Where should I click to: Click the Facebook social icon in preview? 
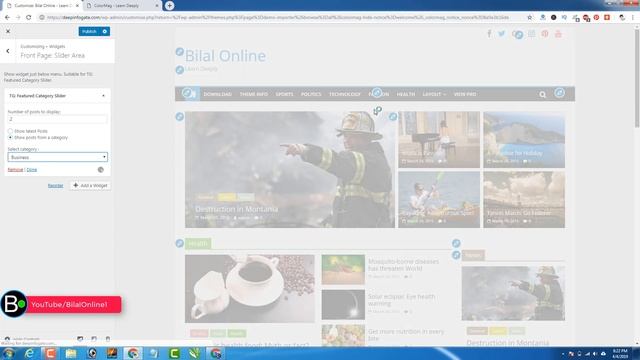tap(489, 34)
